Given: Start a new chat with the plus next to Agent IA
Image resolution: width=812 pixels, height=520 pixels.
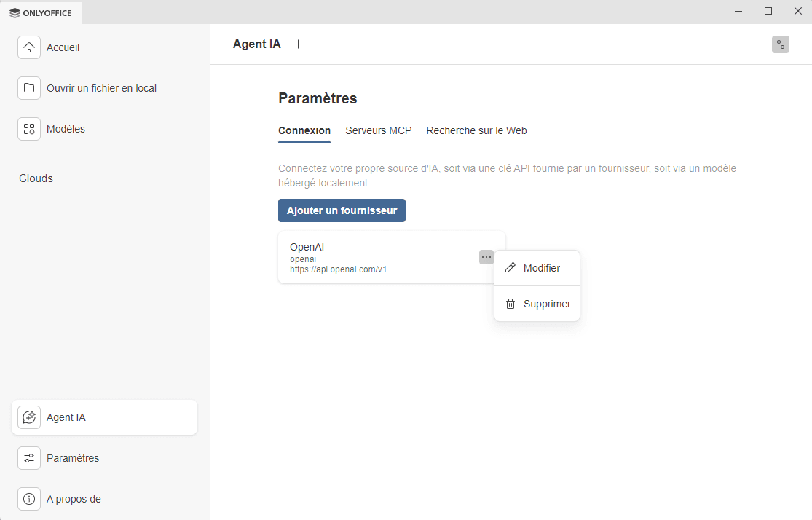Looking at the screenshot, I should pos(298,44).
